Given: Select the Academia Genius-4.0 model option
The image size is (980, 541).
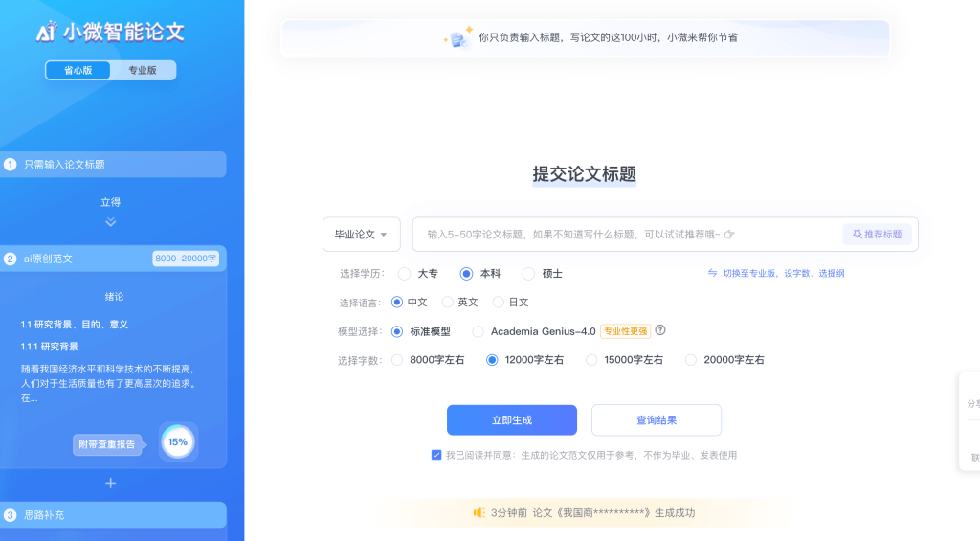Looking at the screenshot, I should pos(478,332).
